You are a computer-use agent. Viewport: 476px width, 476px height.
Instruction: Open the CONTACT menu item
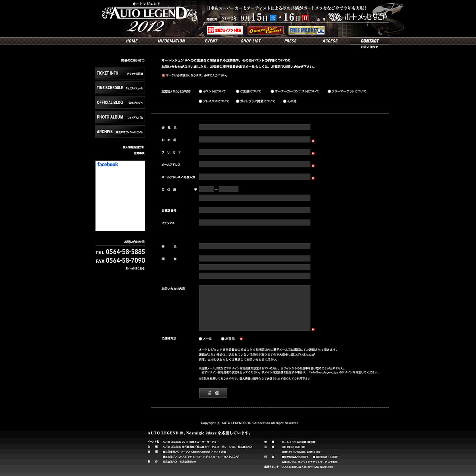pyautogui.click(x=370, y=41)
